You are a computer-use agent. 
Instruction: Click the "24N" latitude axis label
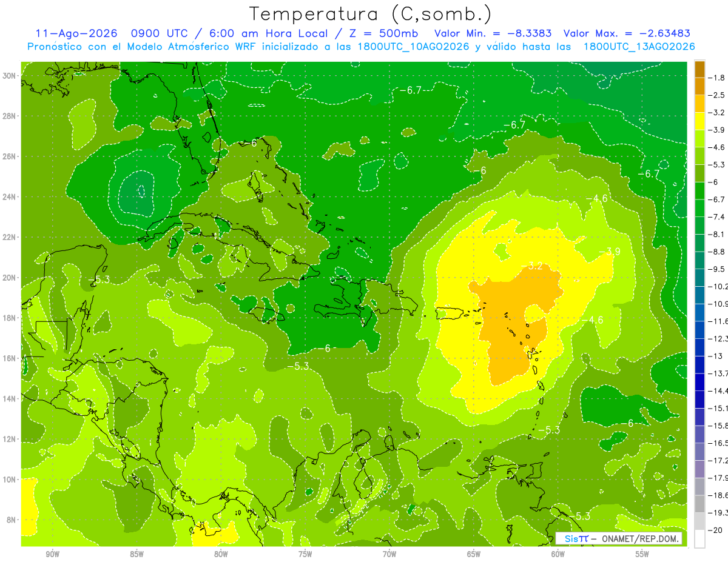point(10,197)
